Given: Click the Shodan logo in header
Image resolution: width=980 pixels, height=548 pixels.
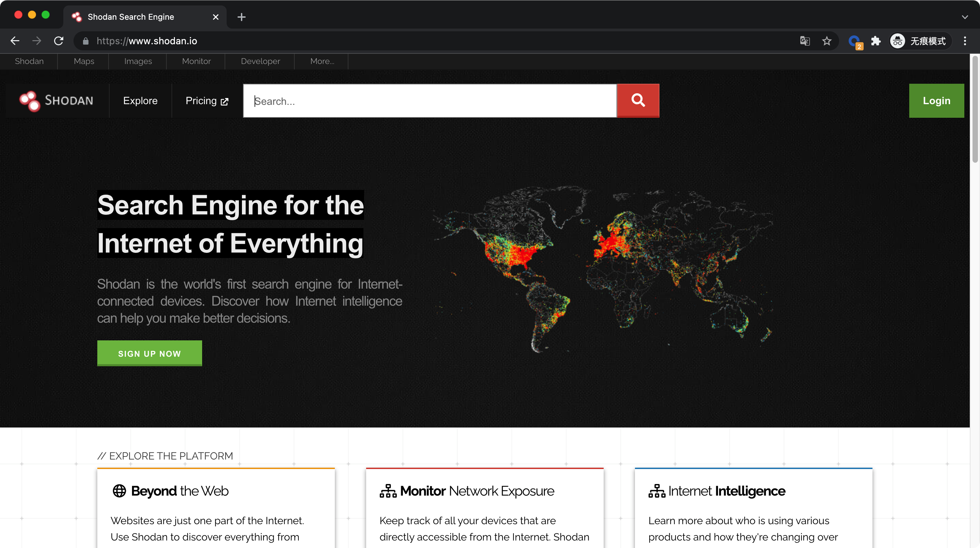Looking at the screenshot, I should point(56,101).
